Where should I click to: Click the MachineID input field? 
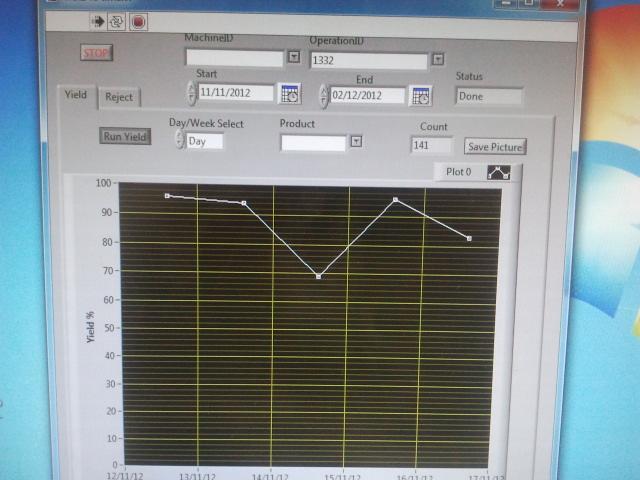234,58
